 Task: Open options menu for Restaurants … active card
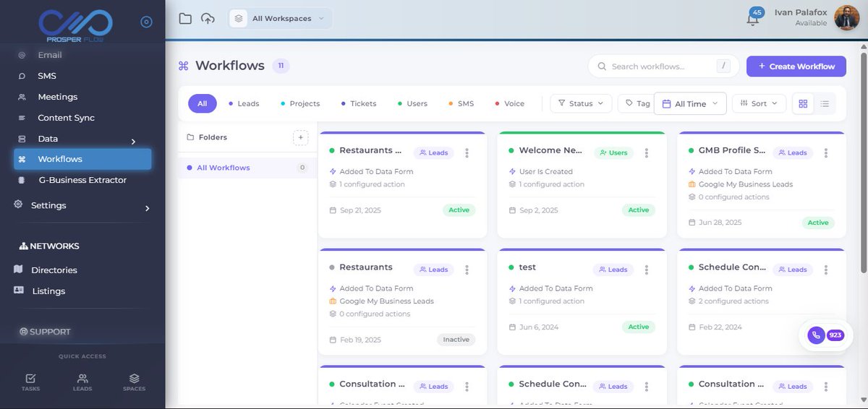pos(467,152)
